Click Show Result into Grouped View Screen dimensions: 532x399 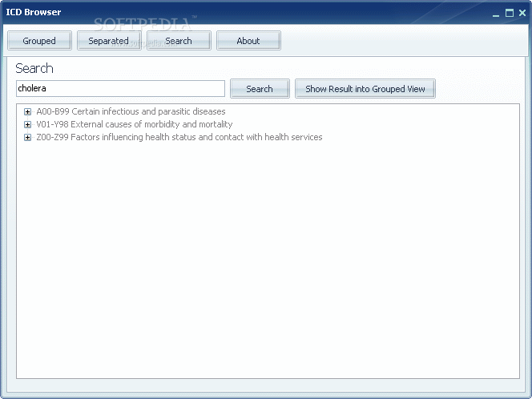coord(365,89)
